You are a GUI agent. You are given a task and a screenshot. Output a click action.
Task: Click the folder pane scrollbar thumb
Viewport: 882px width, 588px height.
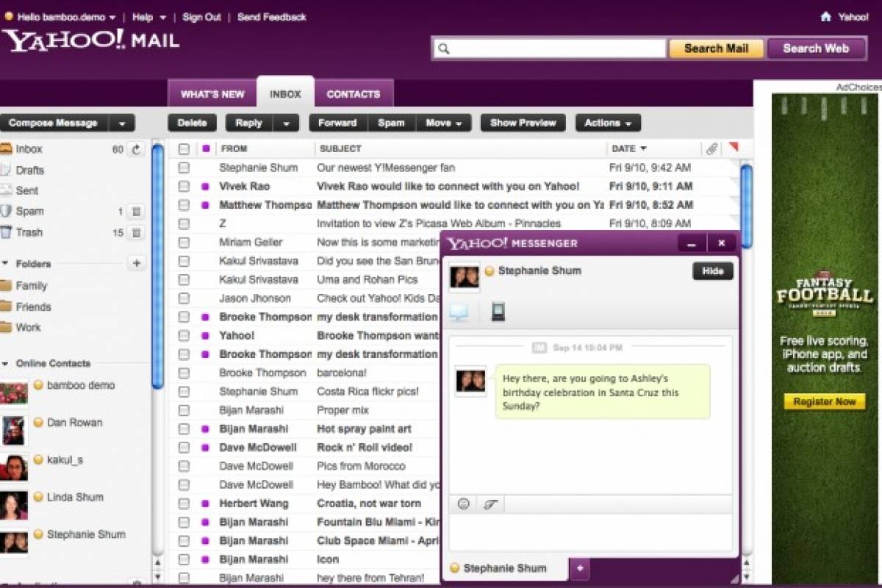pyautogui.click(x=157, y=265)
